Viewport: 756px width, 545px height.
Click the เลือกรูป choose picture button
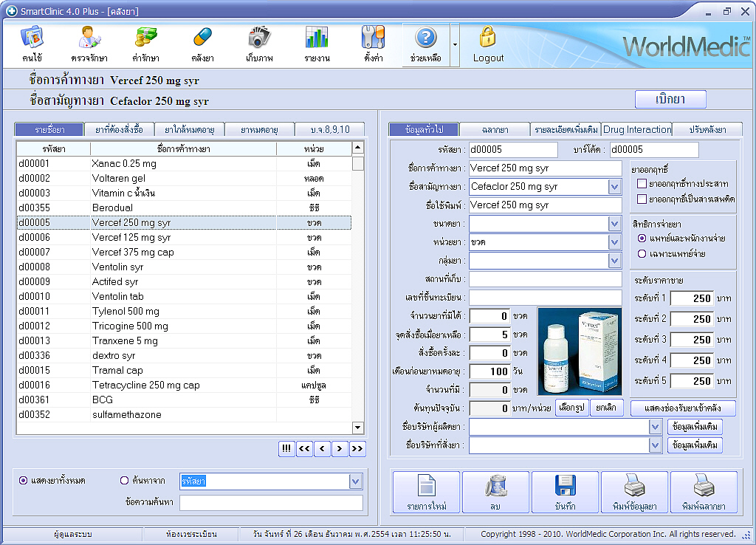click(571, 408)
